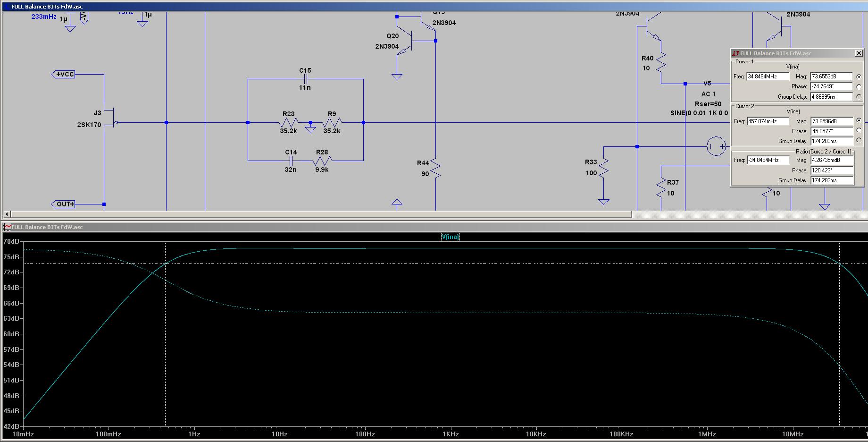
Task: Click Cursor 1 Group Delay field 4.86995ns
Action: tap(831, 97)
